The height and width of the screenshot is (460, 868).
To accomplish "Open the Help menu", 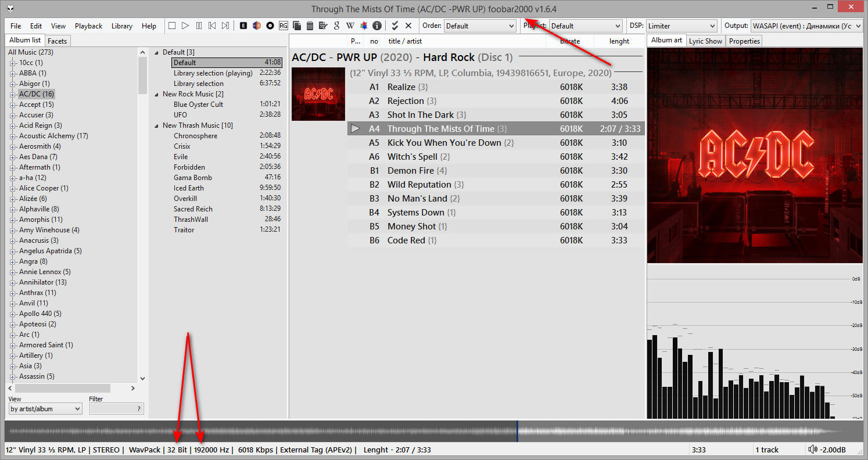I will [149, 26].
